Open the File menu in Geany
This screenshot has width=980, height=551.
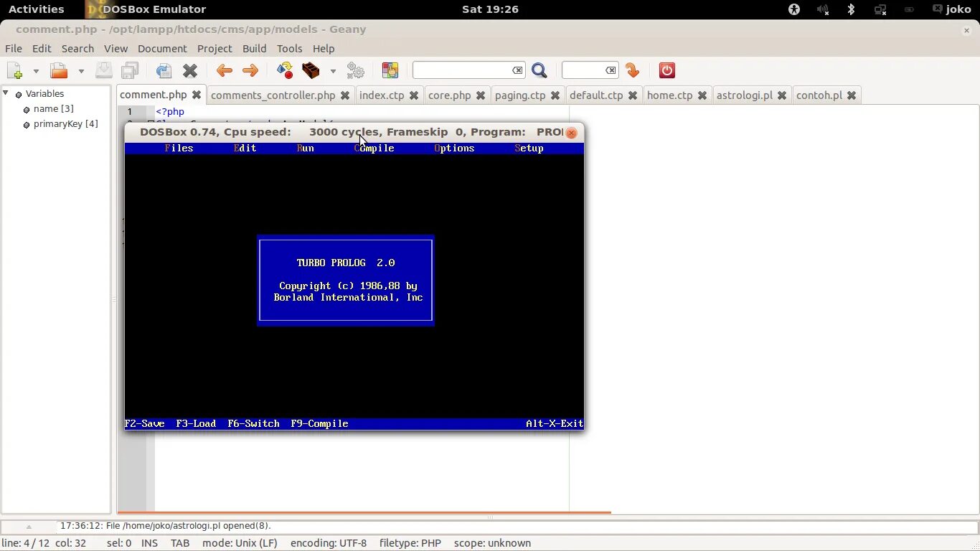14,49
